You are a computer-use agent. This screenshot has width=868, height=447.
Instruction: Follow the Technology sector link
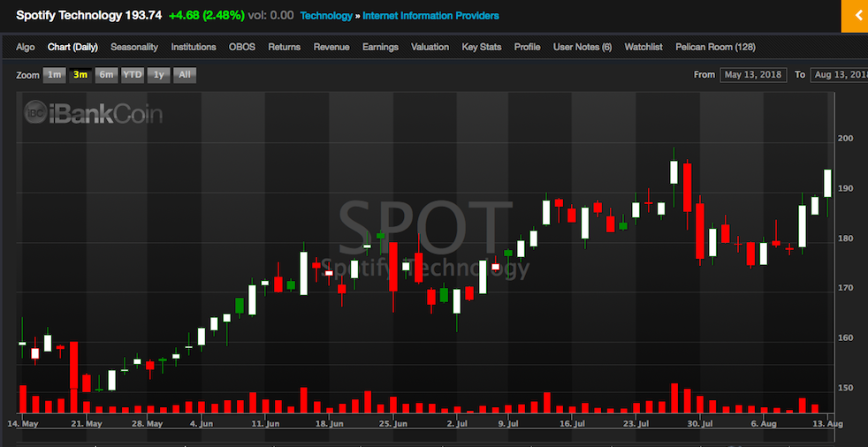pyautogui.click(x=326, y=16)
